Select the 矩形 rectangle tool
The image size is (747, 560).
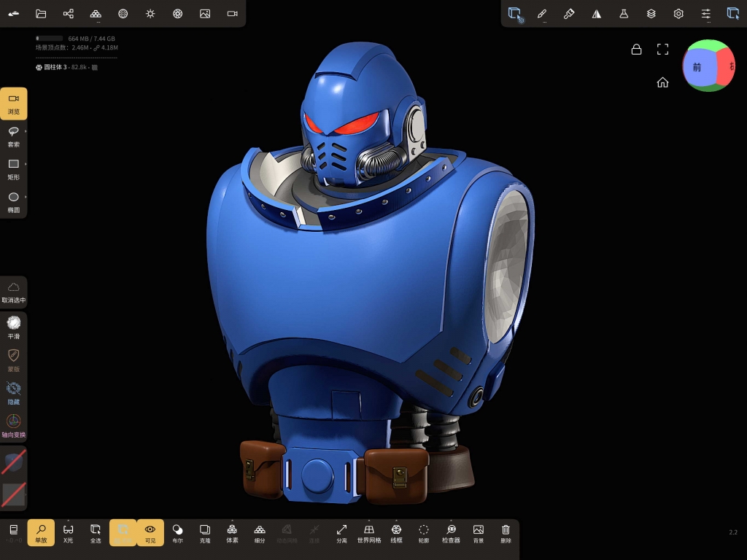pos(13,169)
